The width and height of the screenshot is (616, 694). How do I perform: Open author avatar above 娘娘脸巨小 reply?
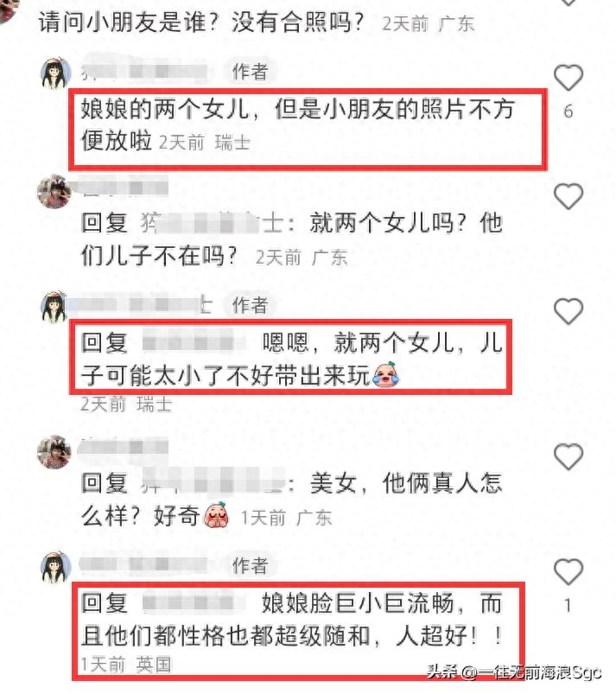(56, 567)
